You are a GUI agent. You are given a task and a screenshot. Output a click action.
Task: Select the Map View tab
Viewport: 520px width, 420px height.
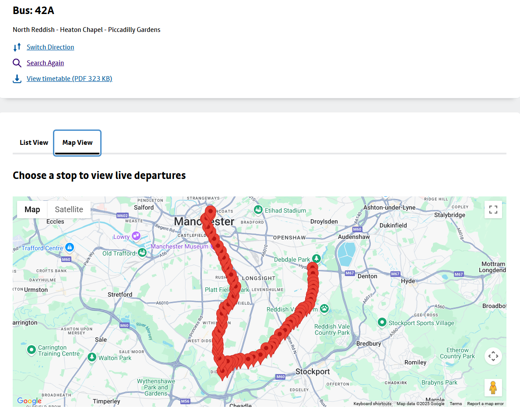[77, 143]
